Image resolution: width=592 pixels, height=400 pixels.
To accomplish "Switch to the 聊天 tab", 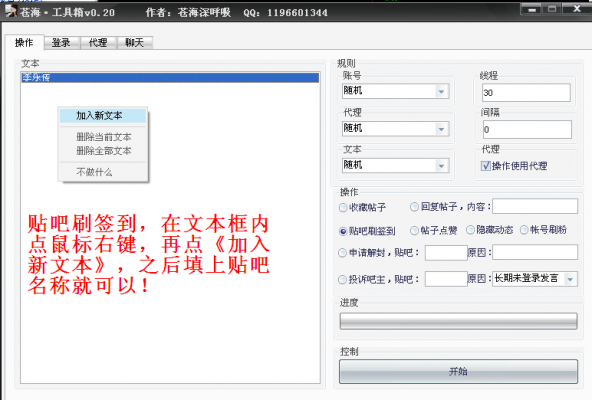I will 134,43.
